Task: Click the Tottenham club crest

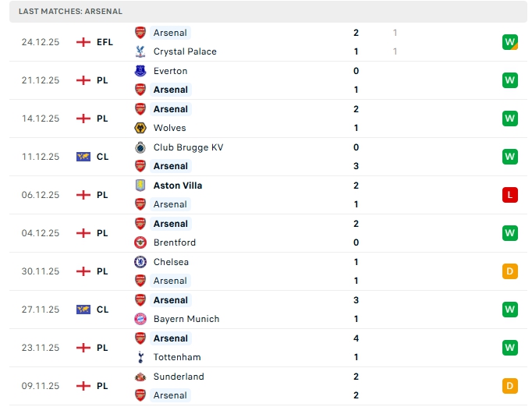Action: point(140,357)
